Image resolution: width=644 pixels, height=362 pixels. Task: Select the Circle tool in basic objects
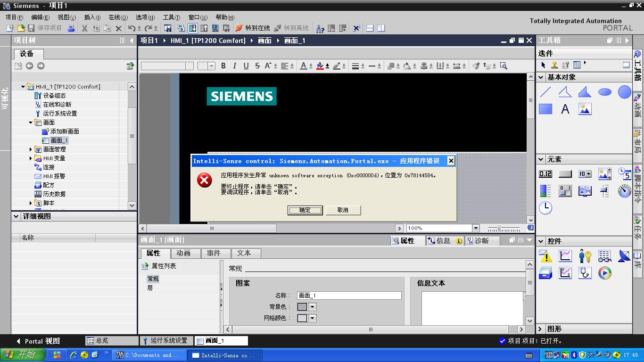(x=625, y=92)
